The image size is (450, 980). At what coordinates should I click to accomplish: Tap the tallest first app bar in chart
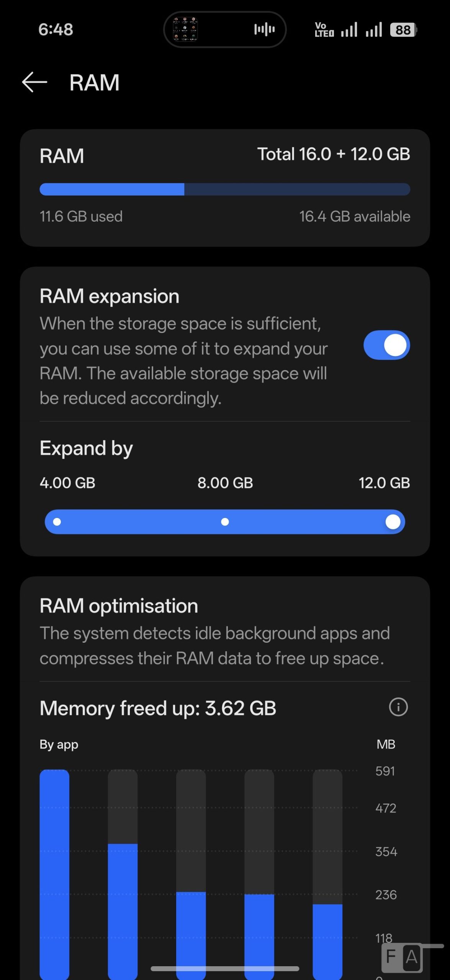click(54, 873)
